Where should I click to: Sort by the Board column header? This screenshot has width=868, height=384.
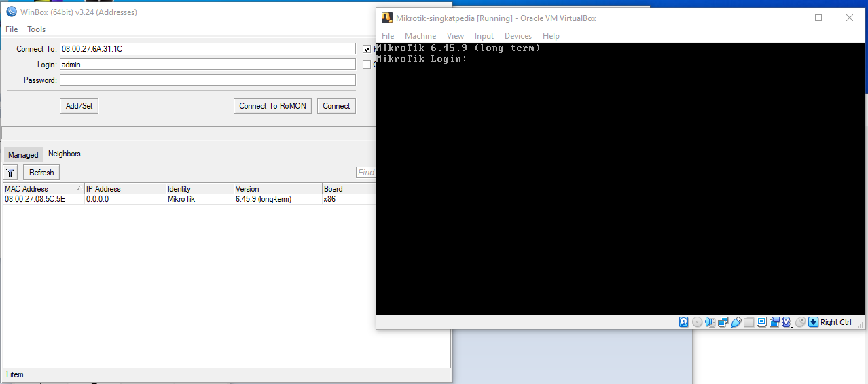click(x=349, y=188)
